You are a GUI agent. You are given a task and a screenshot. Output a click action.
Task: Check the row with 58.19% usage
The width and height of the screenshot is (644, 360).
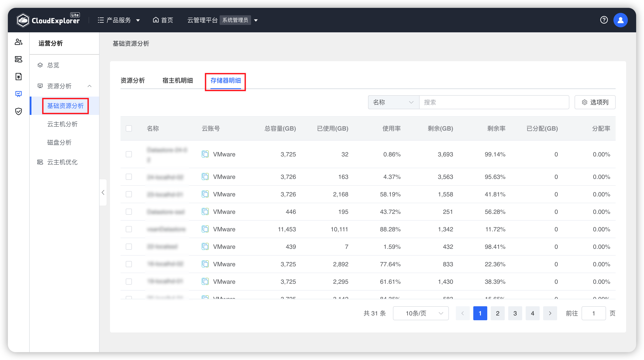point(129,194)
